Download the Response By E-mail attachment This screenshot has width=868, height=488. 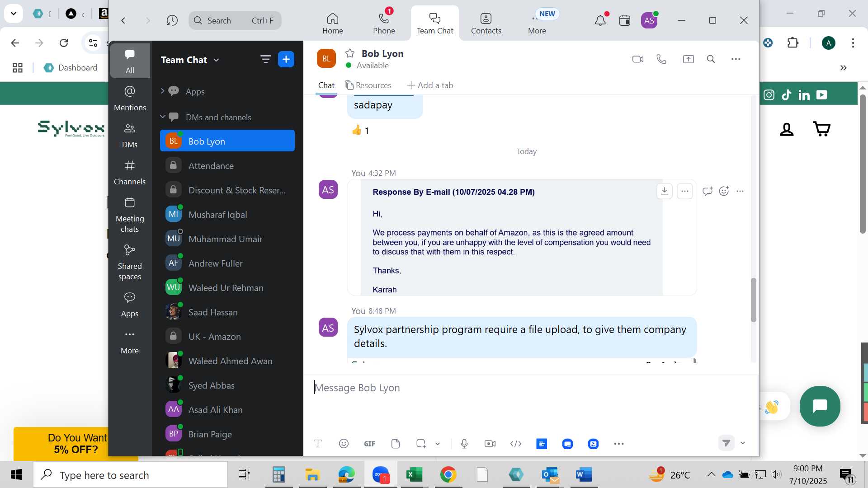pyautogui.click(x=664, y=191)
